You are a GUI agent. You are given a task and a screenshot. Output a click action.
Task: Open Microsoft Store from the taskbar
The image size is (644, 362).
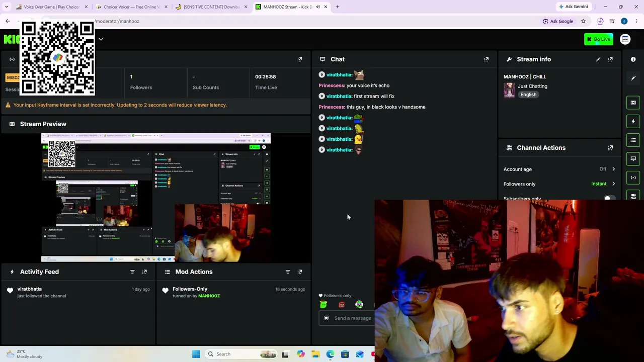tap(345, 354)
